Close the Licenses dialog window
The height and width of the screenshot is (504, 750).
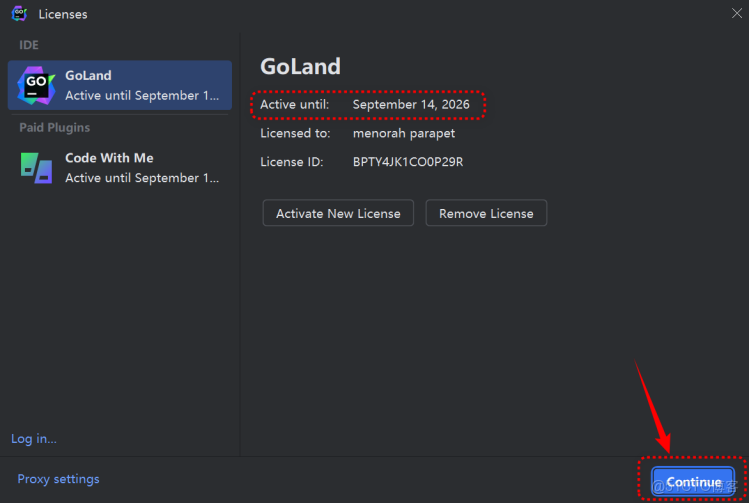pyautogui.click(x=737, y=13)
